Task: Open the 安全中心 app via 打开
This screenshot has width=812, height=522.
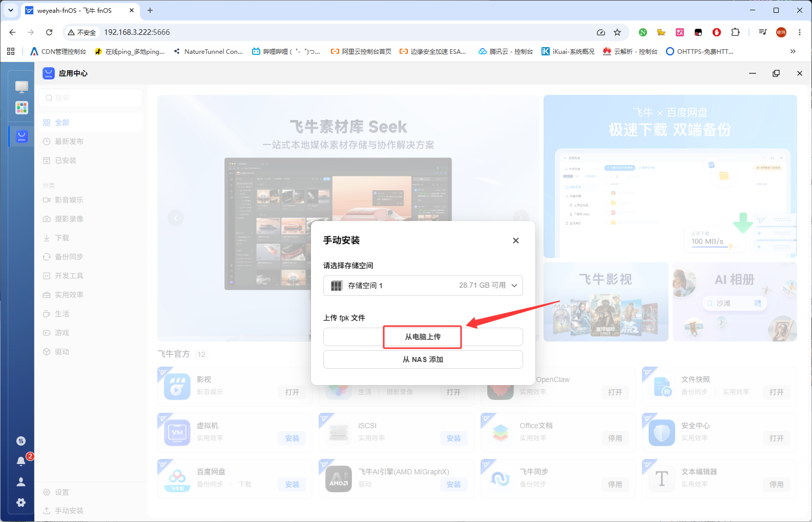Action: click(776, 438)
